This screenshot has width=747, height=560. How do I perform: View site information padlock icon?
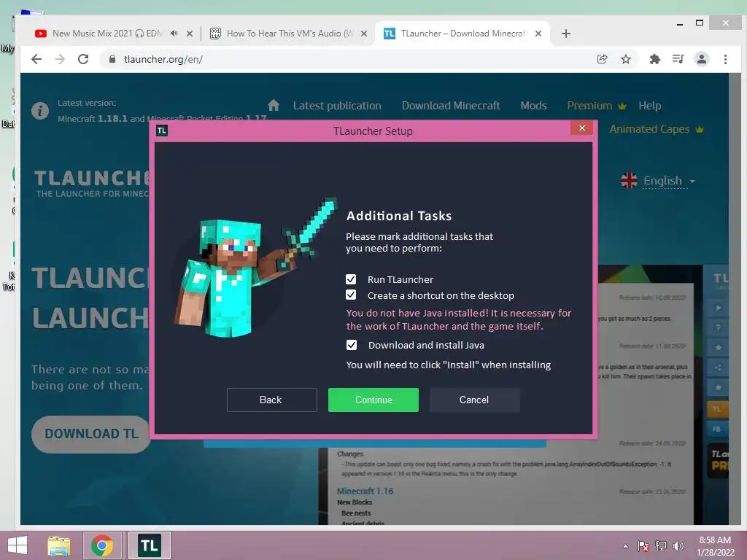[112, 59]
